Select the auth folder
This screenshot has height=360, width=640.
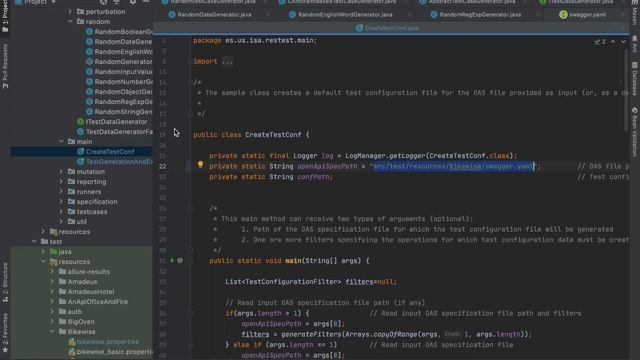(70, 311)
